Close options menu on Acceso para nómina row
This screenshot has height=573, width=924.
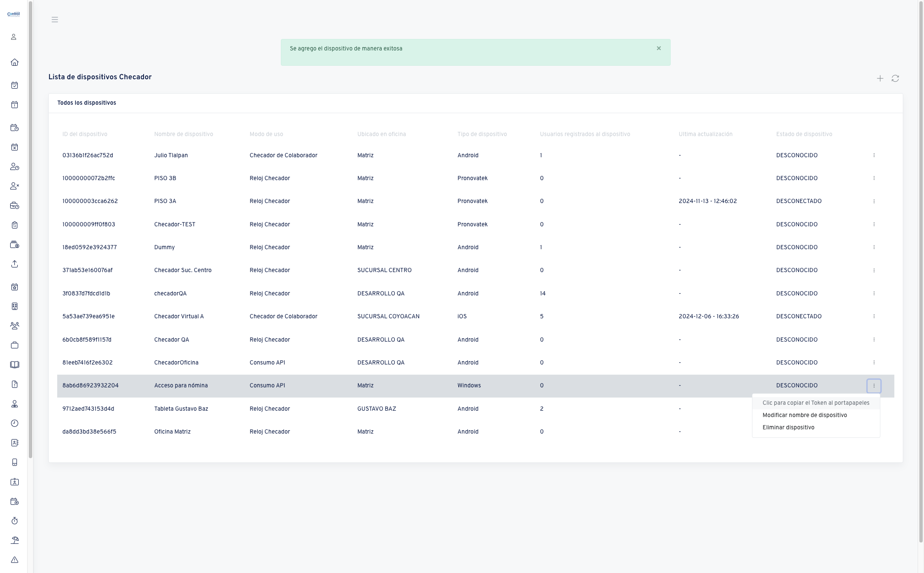tap(874, 386)
